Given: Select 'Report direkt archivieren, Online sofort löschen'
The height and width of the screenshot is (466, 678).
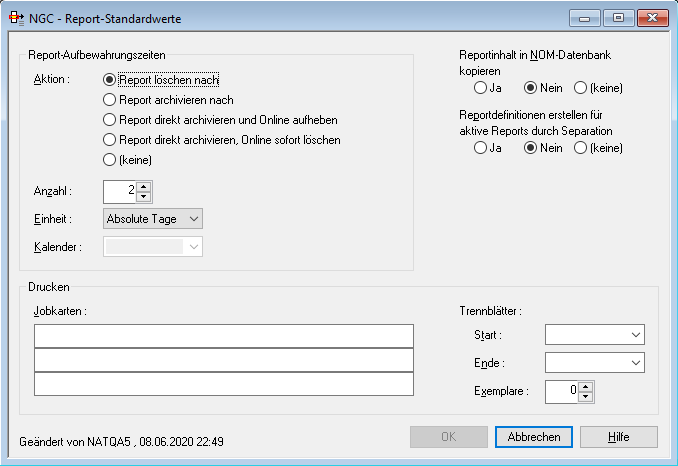Looking at the screenshot, I should tap(111, 140).
